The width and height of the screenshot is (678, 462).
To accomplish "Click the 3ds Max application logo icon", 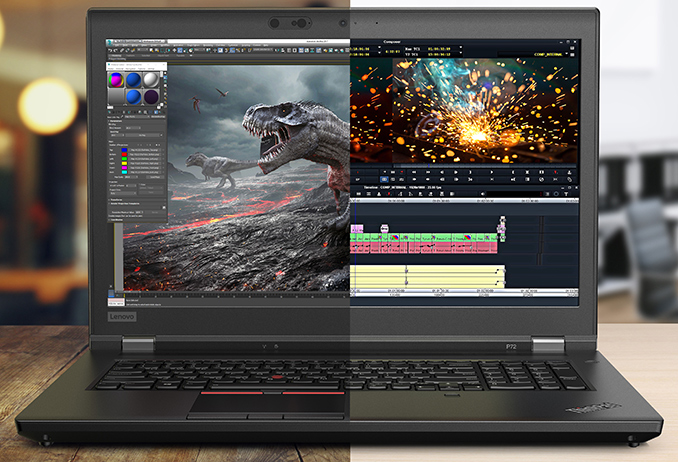I will 109,42.
